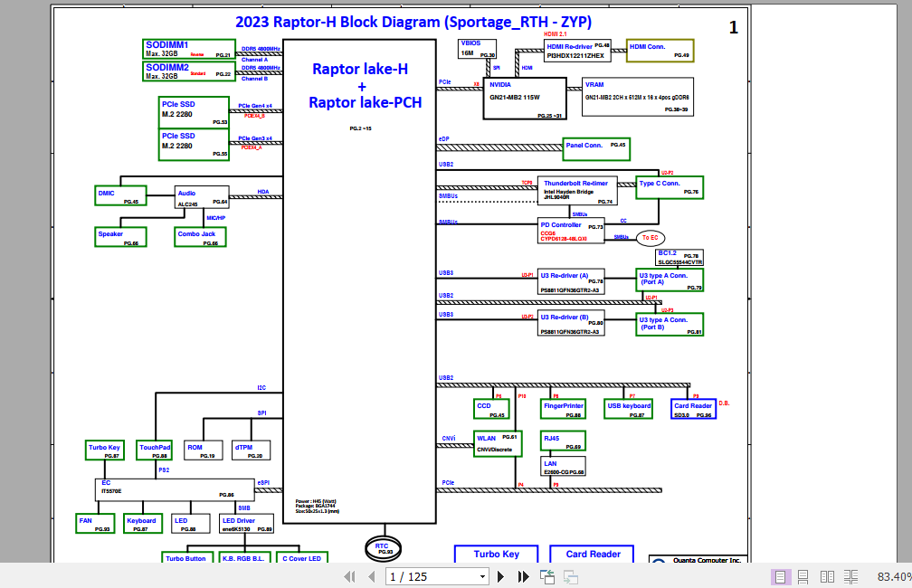
Task: Click the U3 type A Conn. (Port B) block
Action: click(670, 325)
